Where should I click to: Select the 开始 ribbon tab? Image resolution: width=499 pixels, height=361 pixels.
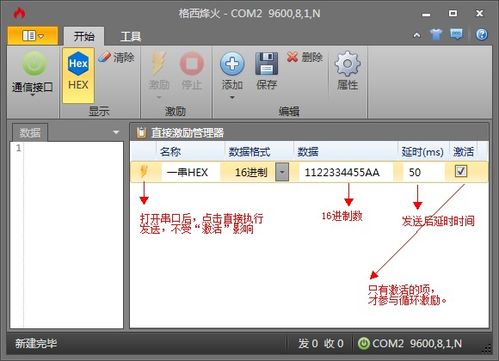tap(84, 36)
